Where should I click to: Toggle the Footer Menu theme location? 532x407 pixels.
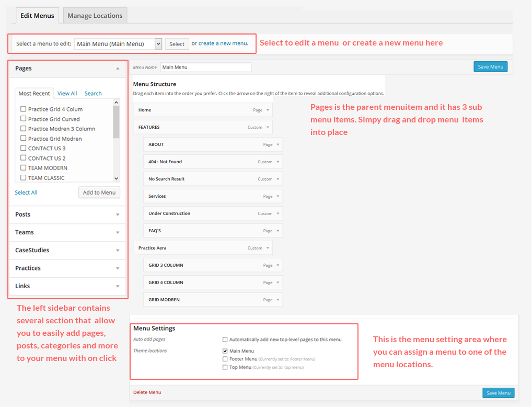[225, 359]
